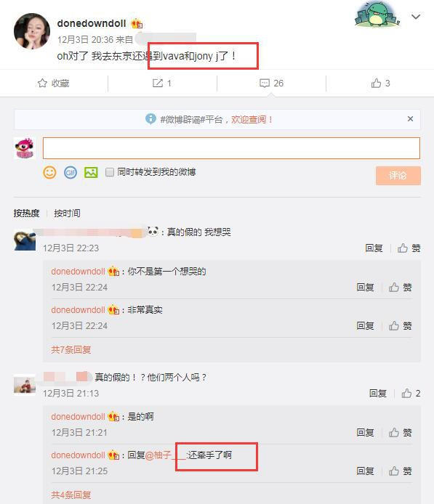Expand the post options chevron arrow
This screenshot has height=504, width=434.
416,17
